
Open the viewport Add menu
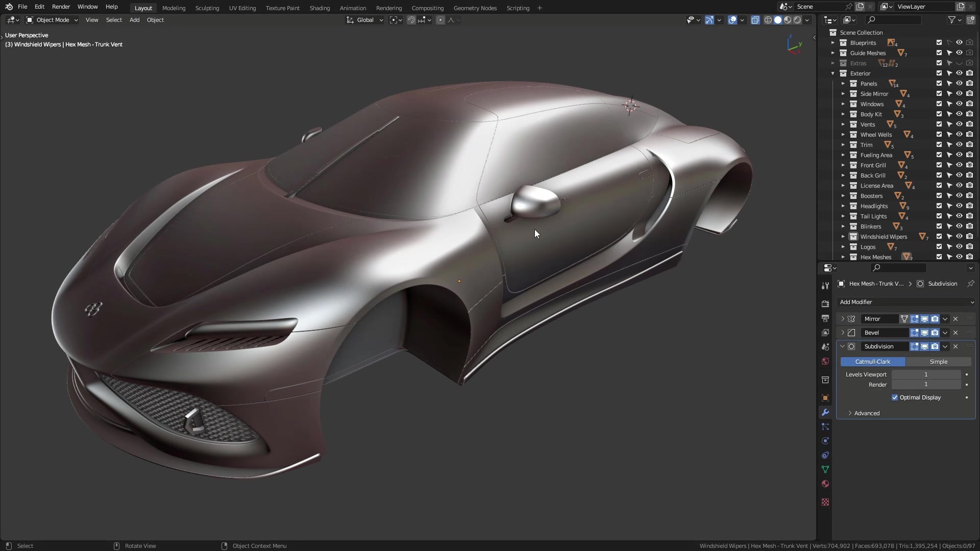click(x=134, y=20)
